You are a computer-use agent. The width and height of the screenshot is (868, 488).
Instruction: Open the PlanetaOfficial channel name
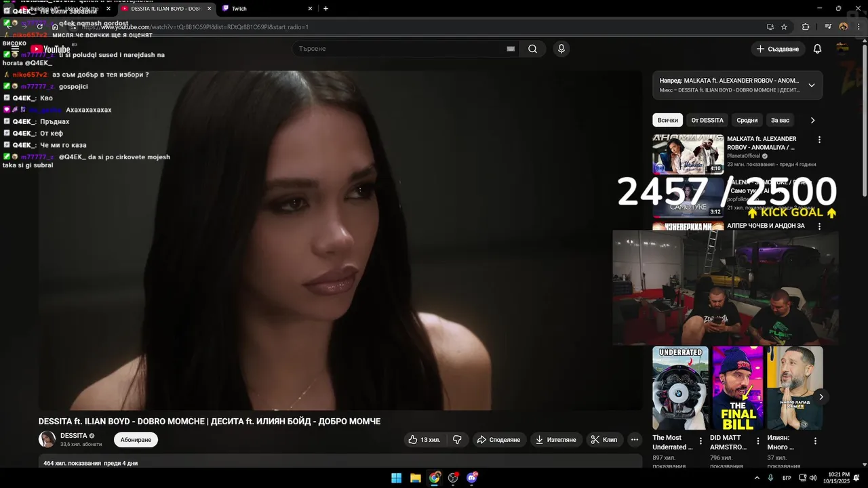tap(744, 156)
